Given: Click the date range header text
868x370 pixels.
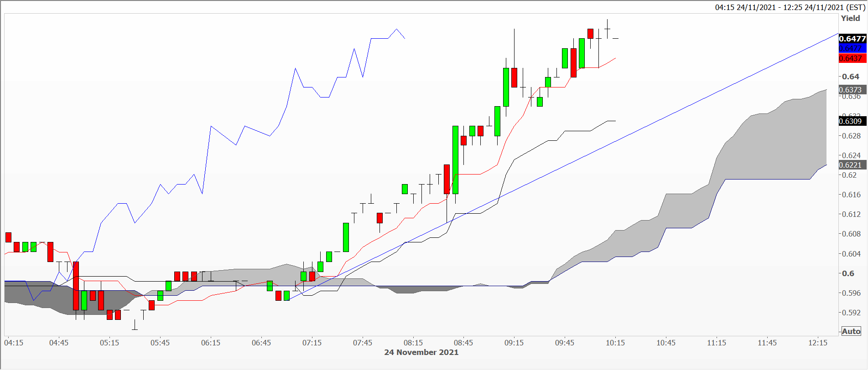Looking at the screenshot, I should coord(790,7).
